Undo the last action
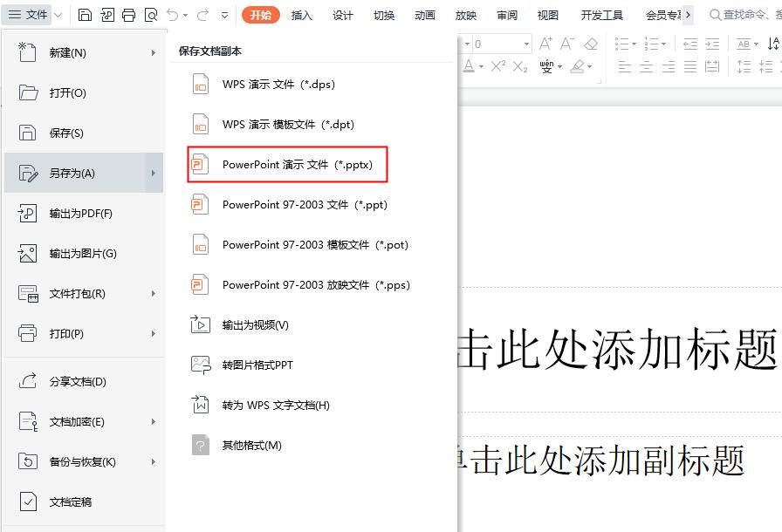 [174, 15]
